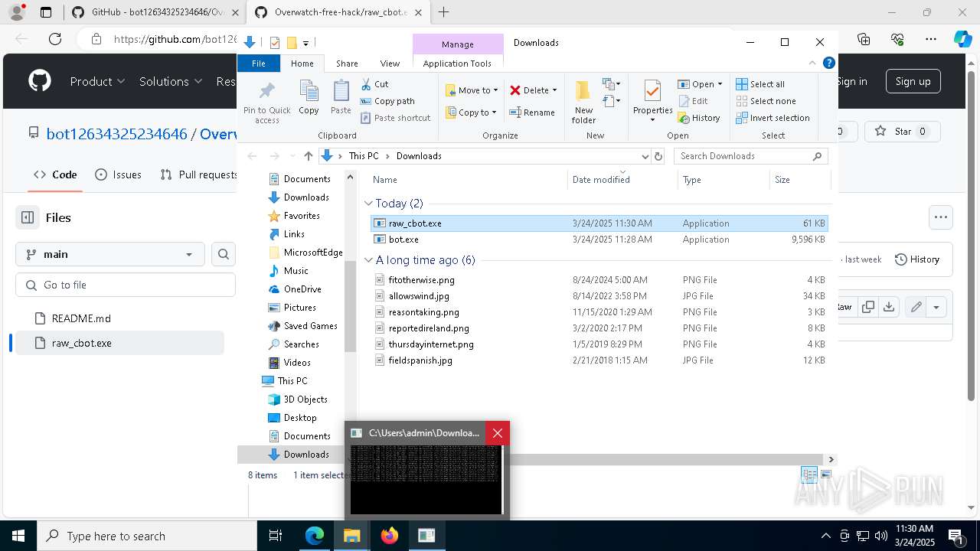Download the raw file on GitHub
Viewport: 980px width, 551px height.
888,307
